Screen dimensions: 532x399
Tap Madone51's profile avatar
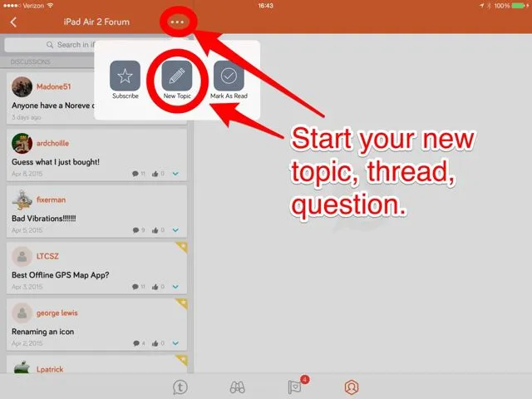(x=22, y=86)
